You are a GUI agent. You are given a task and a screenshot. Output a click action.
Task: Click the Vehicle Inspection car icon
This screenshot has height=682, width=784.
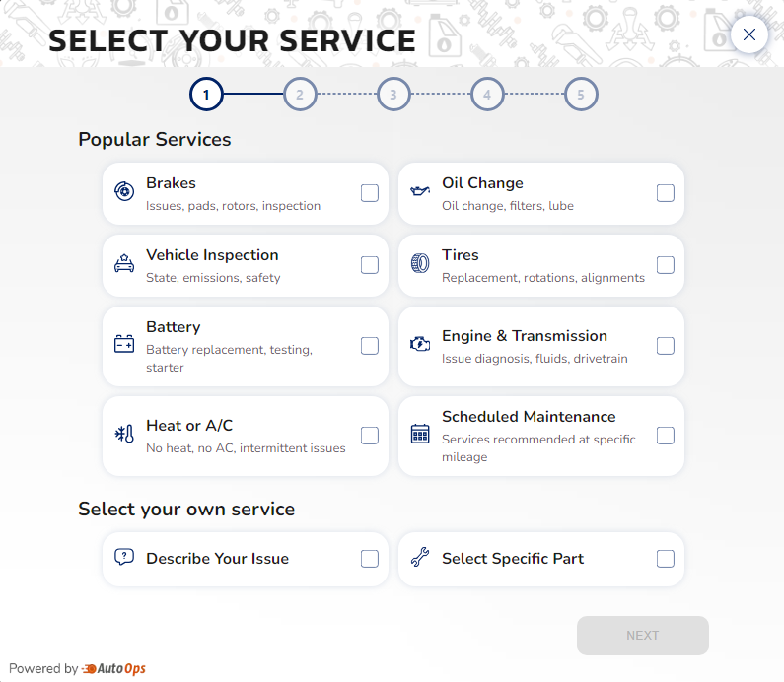(x=124, y=264)
